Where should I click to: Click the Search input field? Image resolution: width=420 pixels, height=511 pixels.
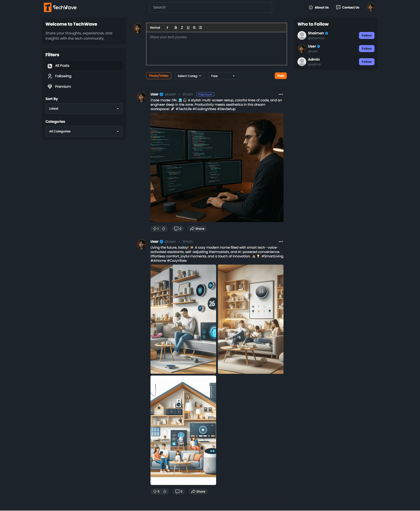tap(210, 7)
